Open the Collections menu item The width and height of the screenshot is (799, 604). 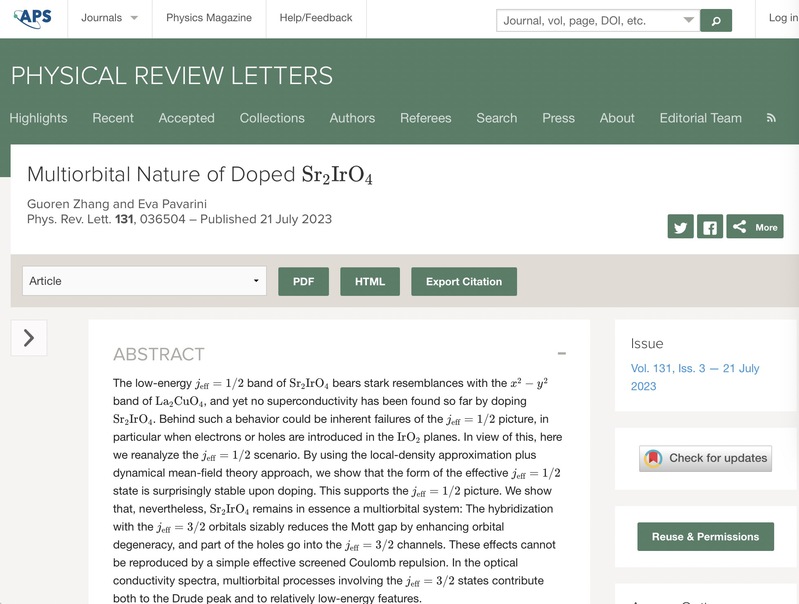pyautogui.click(x=272, y=118)
